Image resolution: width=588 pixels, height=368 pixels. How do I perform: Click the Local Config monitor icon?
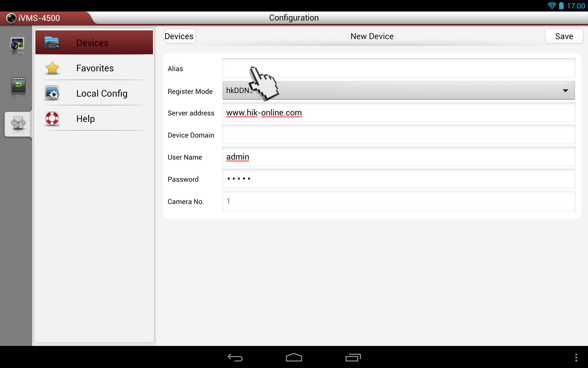(52, 93)
